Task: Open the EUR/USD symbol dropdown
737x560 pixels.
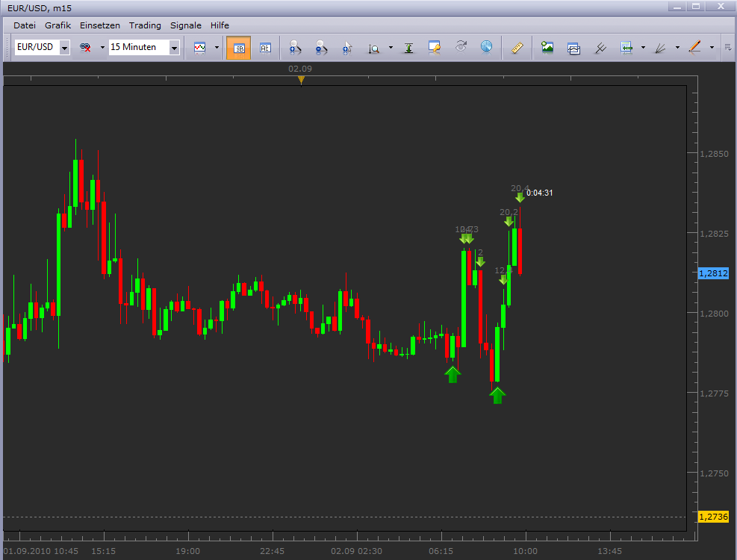Action: click(65, 48)
